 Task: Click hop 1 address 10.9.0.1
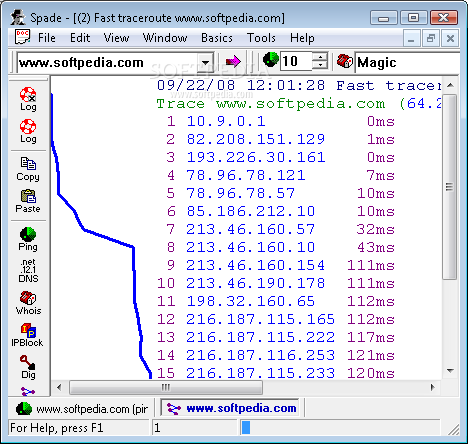[x=226, y=121]
